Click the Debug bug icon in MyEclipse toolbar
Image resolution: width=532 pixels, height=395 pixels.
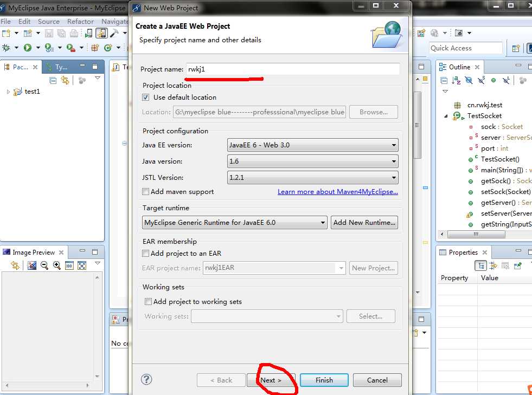(x=6, y=48)
